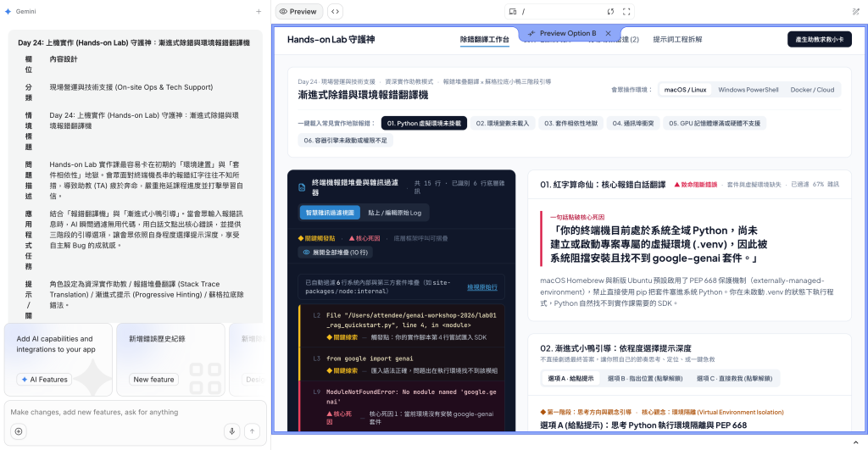Click the New feature chip
868x450 pixels.
click(154, 380)
